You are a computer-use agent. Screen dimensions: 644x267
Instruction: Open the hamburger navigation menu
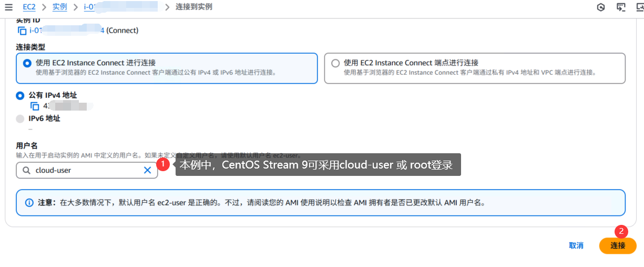tap(8, 7)
